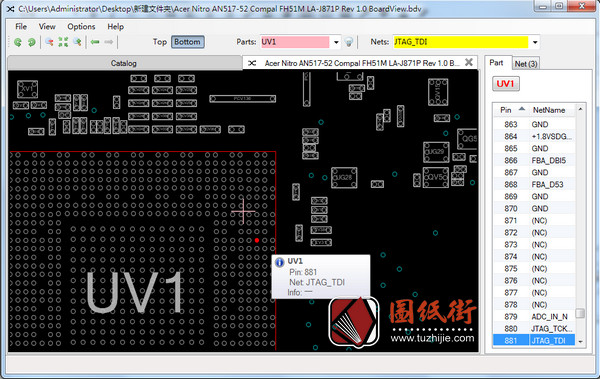Open the Options menu
Screen dimensions: 600x379
pyautogui.click(x=81, y=26)
